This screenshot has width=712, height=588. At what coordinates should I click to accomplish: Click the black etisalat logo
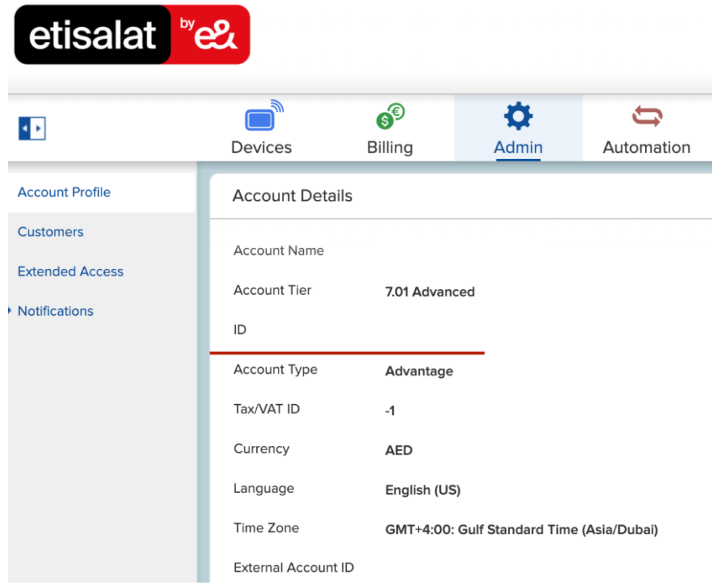click(93, 35)
